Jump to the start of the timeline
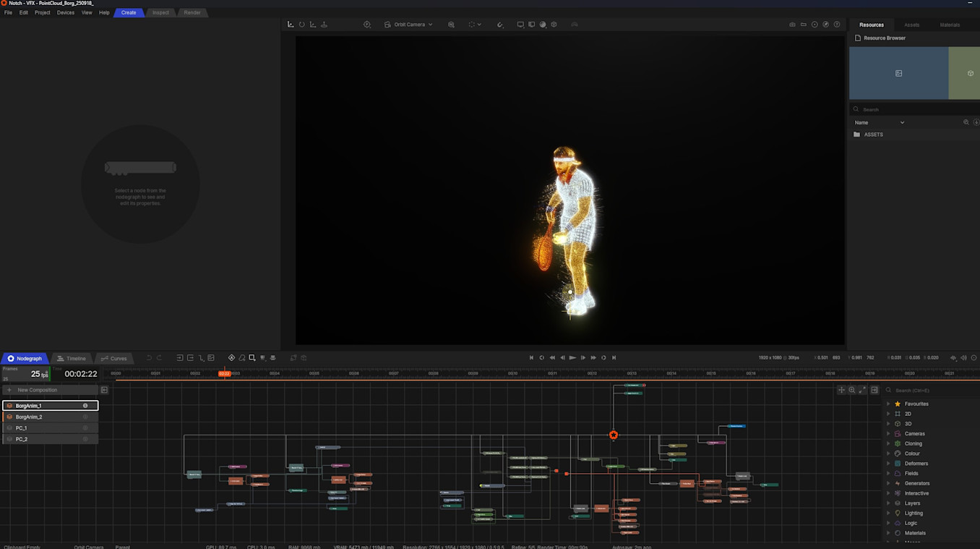Screen dimensions: 980x549 pos(531,358)
